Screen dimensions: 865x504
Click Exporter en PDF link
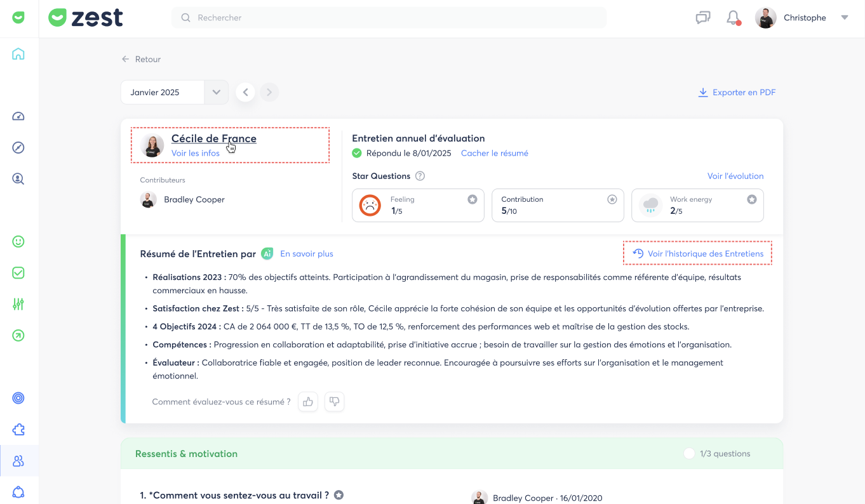pos(737,93)
